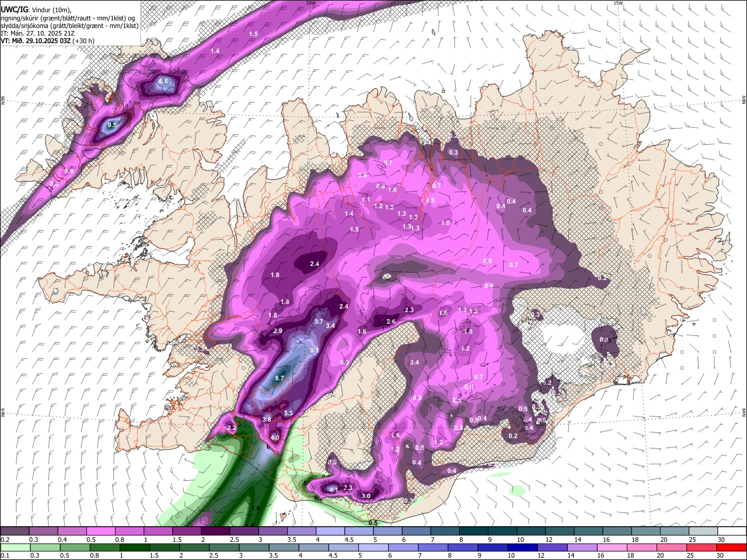Pick the 2 swatch in the rain legend
The width and height of the screenshot is (747, 560).
tap(194, 547)
